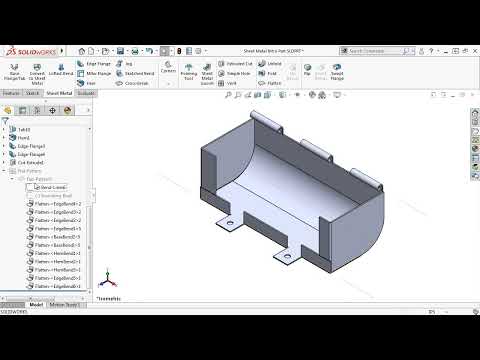Switch to the Sketch ribbon tab
480x360 pixels.
click(33, 93)
